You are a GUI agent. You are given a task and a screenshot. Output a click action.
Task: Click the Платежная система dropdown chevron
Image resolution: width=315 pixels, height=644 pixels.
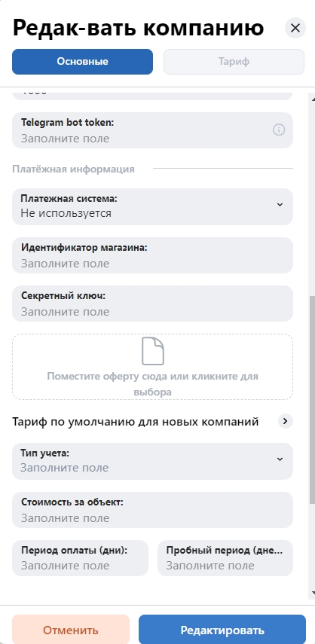coord(280,205)
